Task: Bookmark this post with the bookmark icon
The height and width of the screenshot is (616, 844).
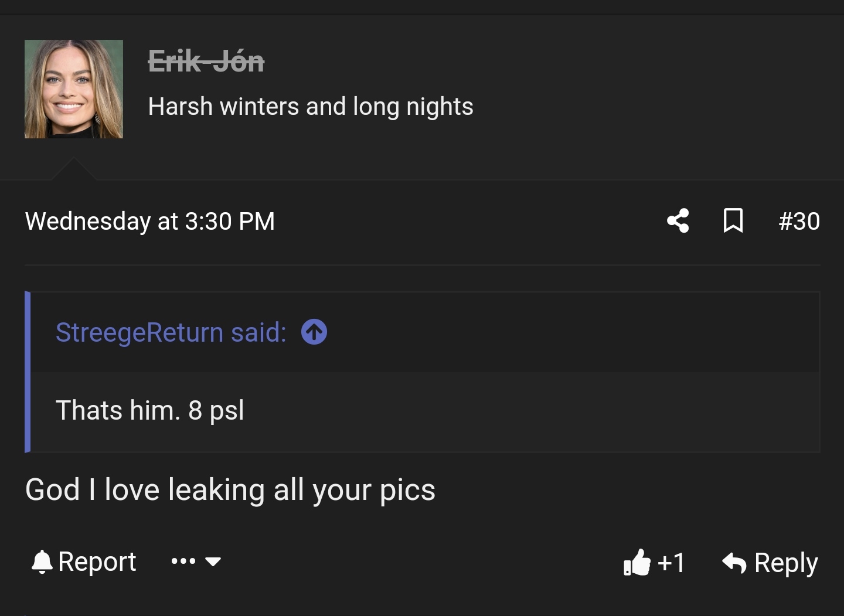Action: click(x=733, y=221)
